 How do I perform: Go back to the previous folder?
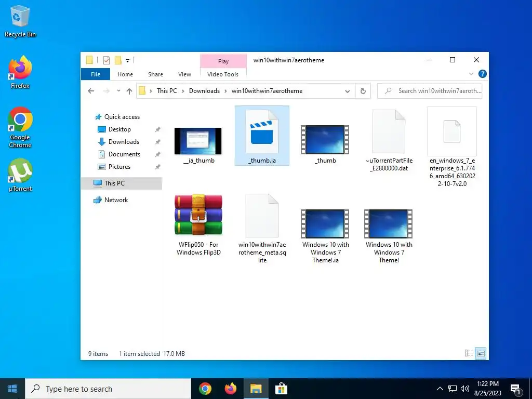(x=90, y=91)
